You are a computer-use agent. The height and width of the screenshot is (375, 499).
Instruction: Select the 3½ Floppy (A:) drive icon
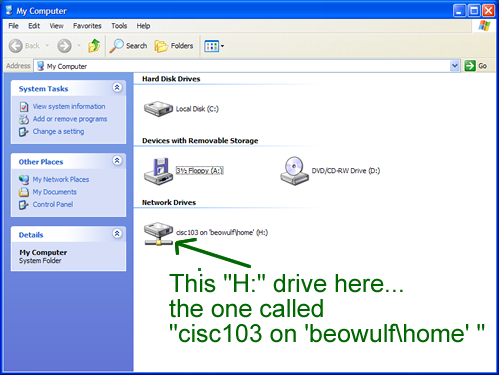click(158, 171)
